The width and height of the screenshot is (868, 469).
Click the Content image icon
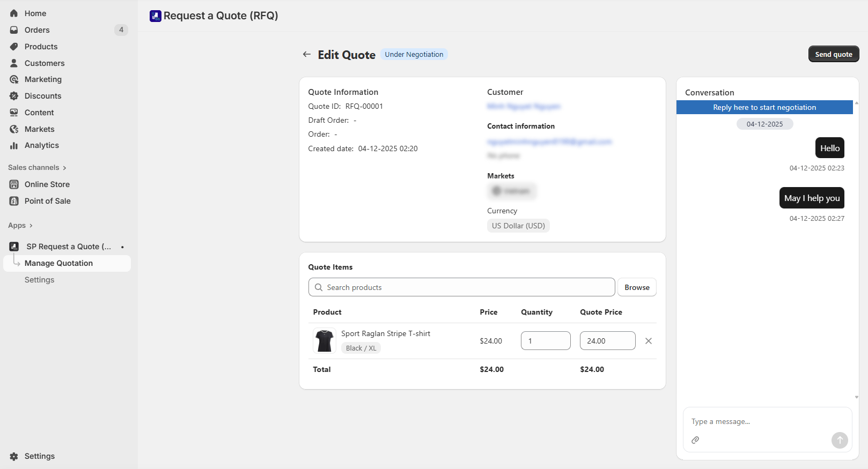click(14, 113)
